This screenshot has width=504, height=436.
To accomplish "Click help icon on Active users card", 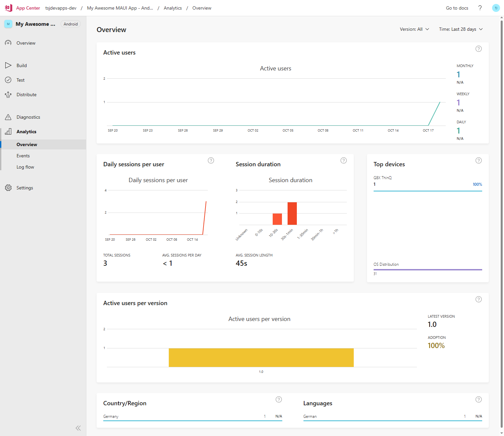I will (479, 49).
